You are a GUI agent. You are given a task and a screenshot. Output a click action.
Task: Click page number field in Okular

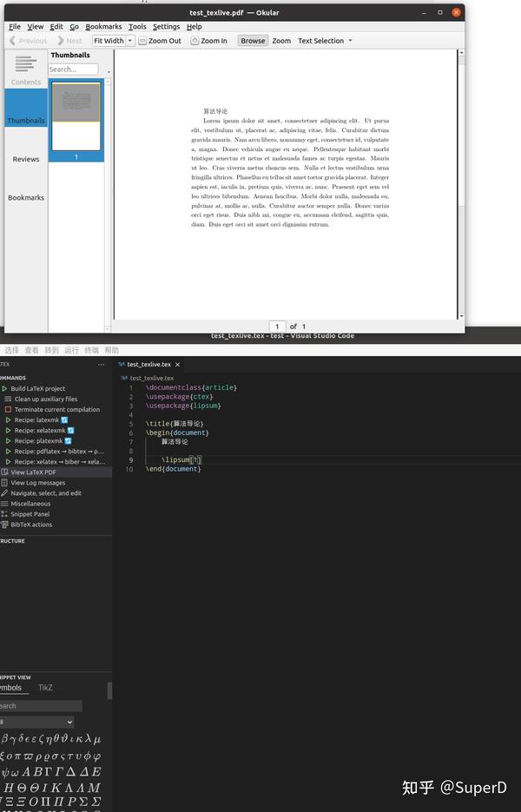(x=277, y=327)
